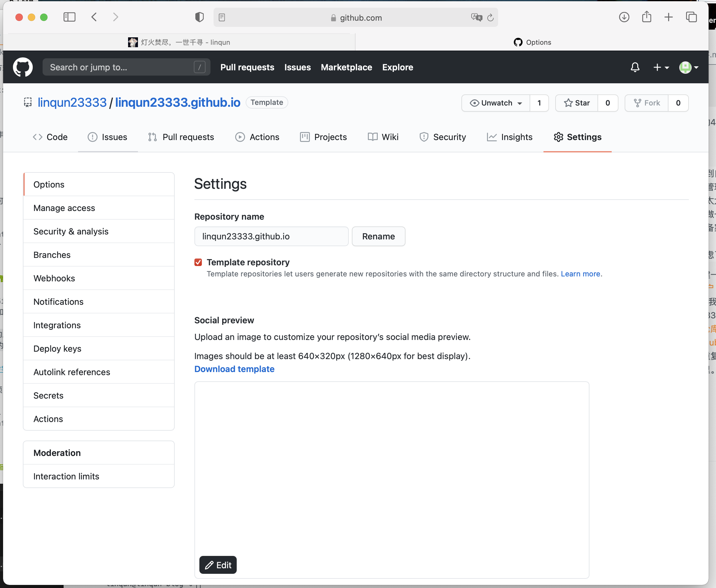
Task: Open Branches in settings sidebar
Action: [x=52, y=255]
